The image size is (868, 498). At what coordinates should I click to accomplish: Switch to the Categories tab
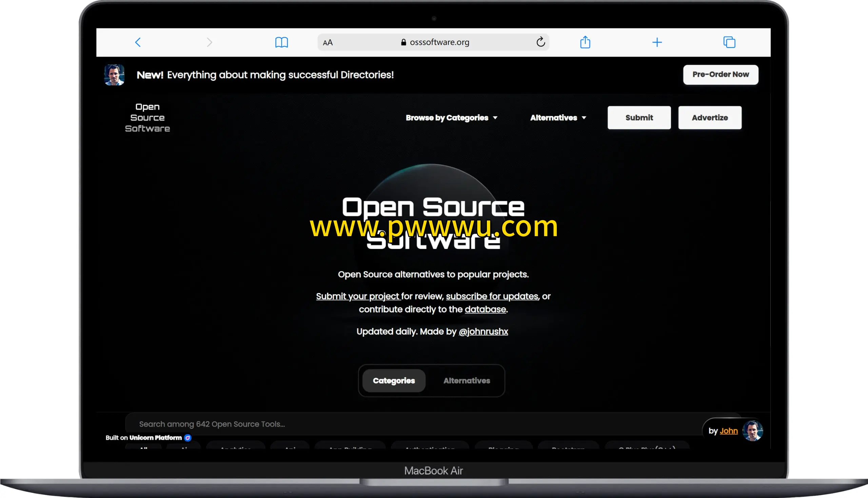point(394,381)
